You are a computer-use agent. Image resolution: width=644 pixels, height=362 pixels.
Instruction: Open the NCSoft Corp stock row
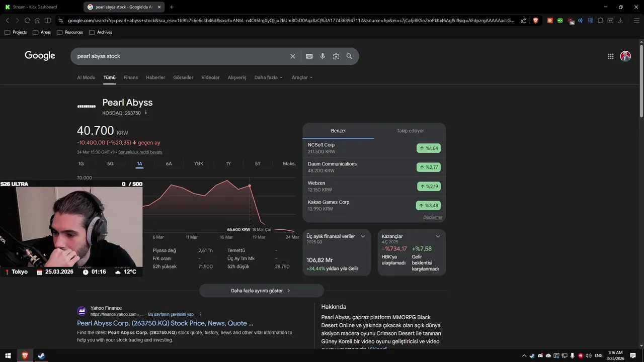pyautogui.click(x=374, y=148)
